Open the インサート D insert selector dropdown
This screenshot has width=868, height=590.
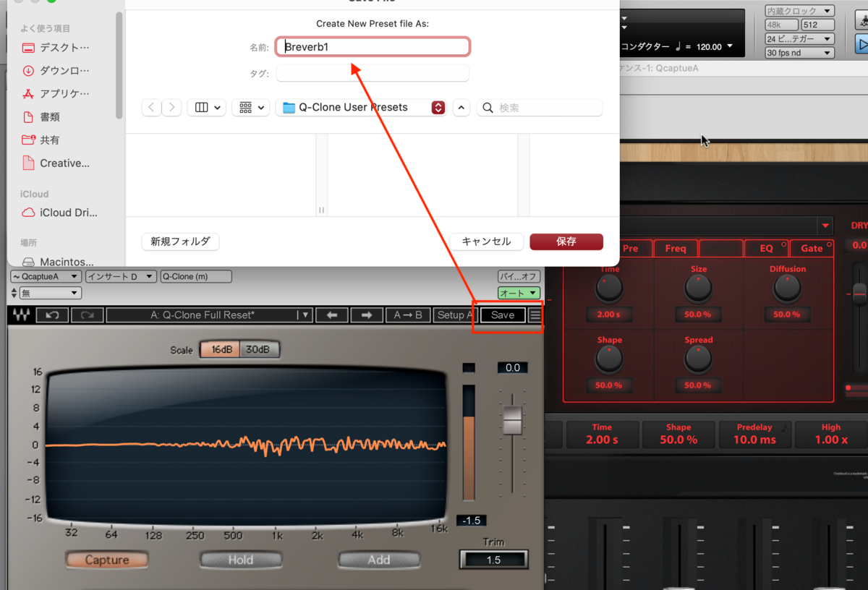point(121,276)
